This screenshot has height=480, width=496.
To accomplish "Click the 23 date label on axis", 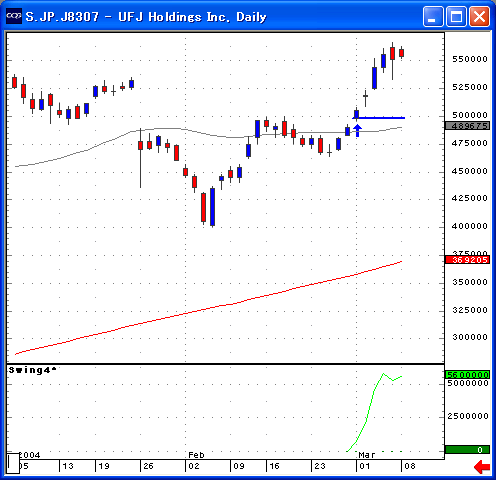I will click(x=320, y=466).
